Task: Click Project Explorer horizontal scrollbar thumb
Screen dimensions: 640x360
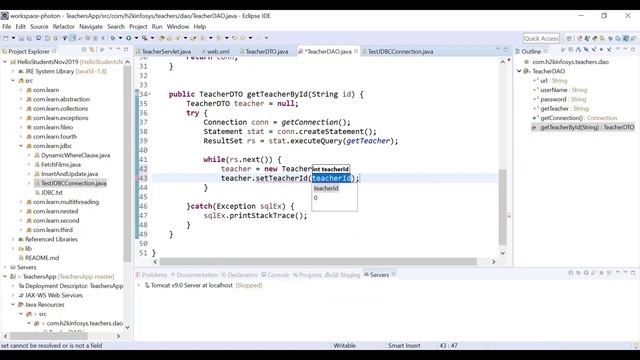Action: pos(48,336)
